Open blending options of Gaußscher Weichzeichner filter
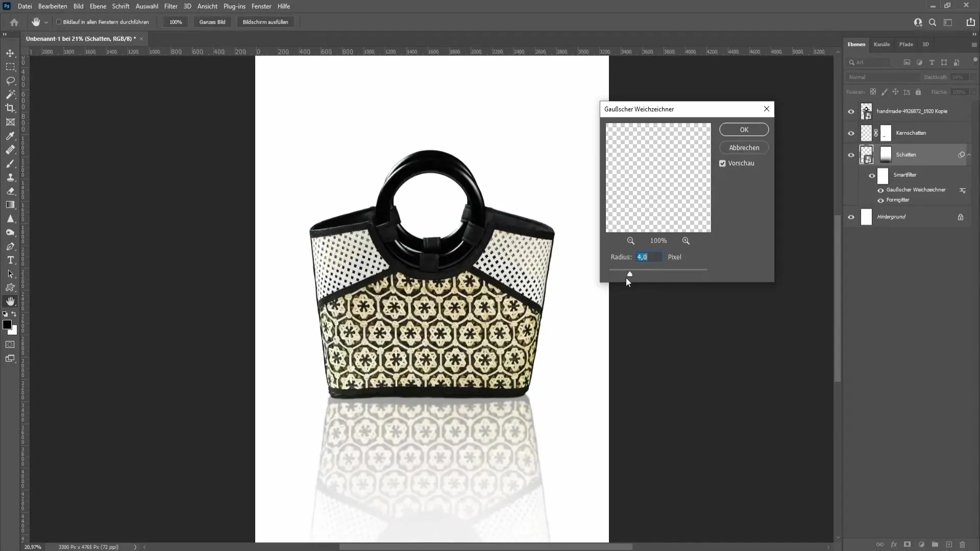 point(963,190)
